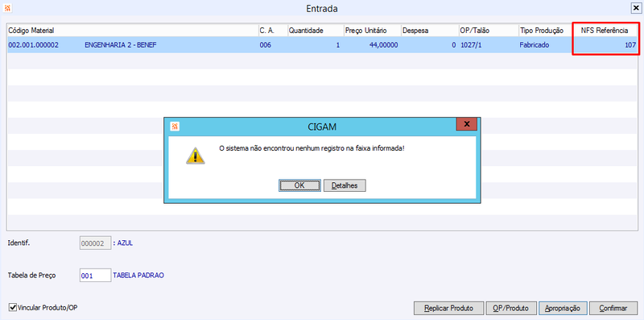The width and height of the screenshot is (644, 320).
Task: Click the Tipo Produção column header
Action: click(x=545, y=31)
